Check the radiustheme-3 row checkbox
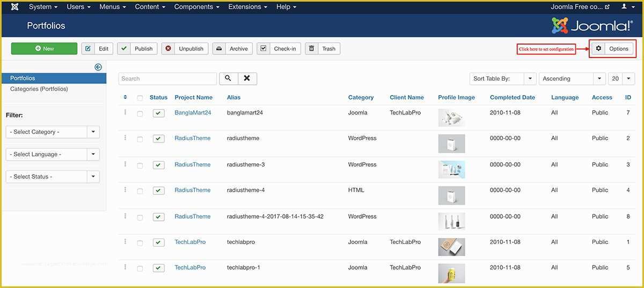The image size is (644, 288). pyautogui.click(x=140, y=165)
